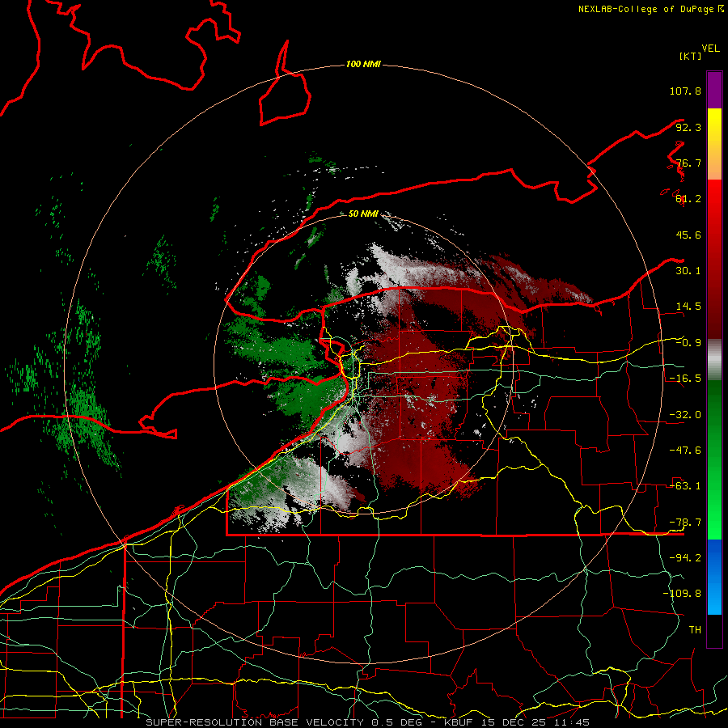Select the -32.0 scale value

pyautogui.click(x=685, y=414)
